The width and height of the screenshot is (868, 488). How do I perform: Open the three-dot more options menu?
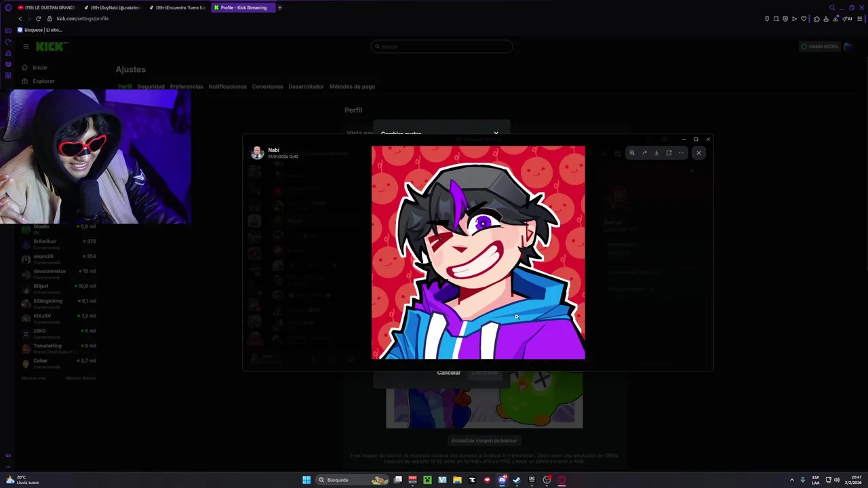click(681, 152)
